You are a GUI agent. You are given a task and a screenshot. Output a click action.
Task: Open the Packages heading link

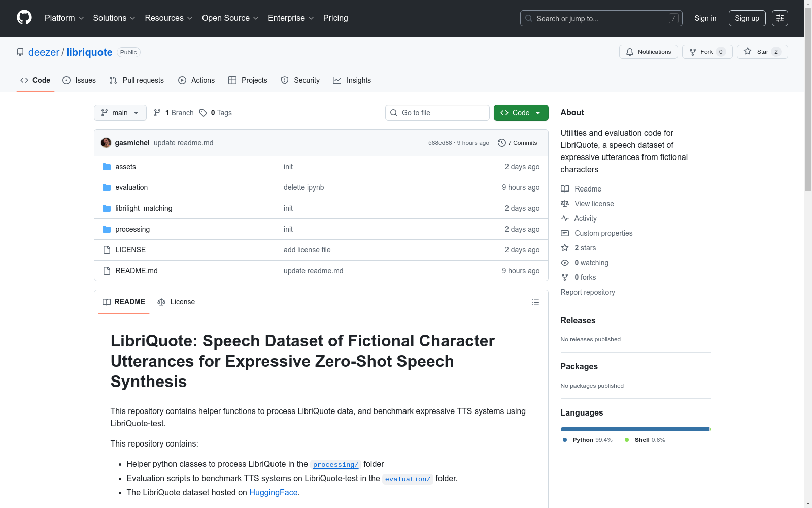click(579, 366)
